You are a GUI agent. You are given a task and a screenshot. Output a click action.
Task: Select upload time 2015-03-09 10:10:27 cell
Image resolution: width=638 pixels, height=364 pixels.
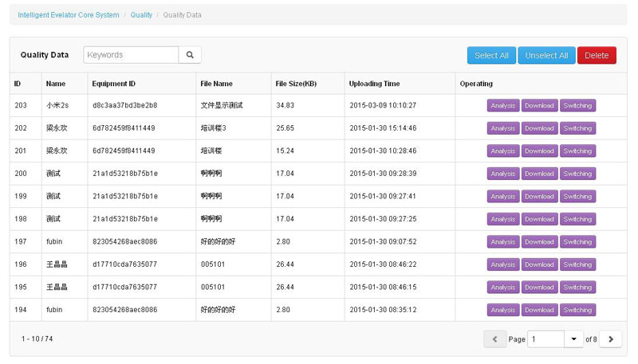[400, 106]
